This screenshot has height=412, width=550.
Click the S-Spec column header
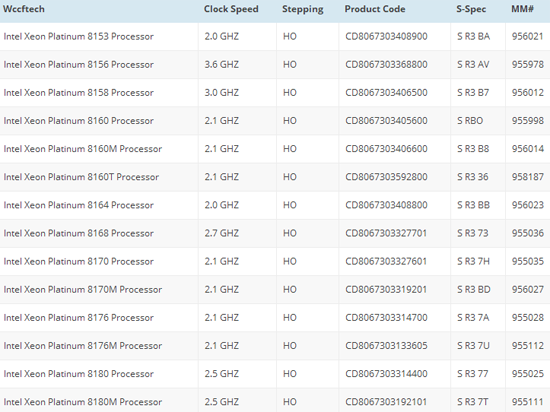tap(471, 9)
